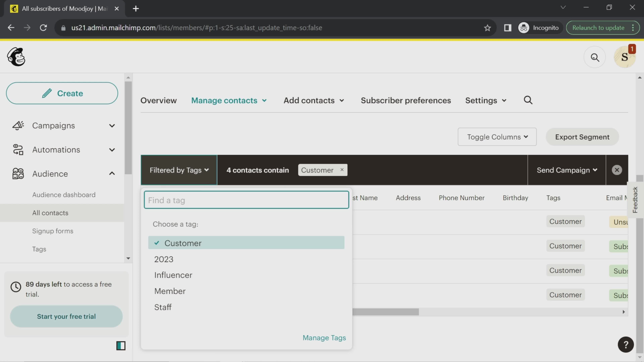Select the Staff tag

click(x=163, y=307)
